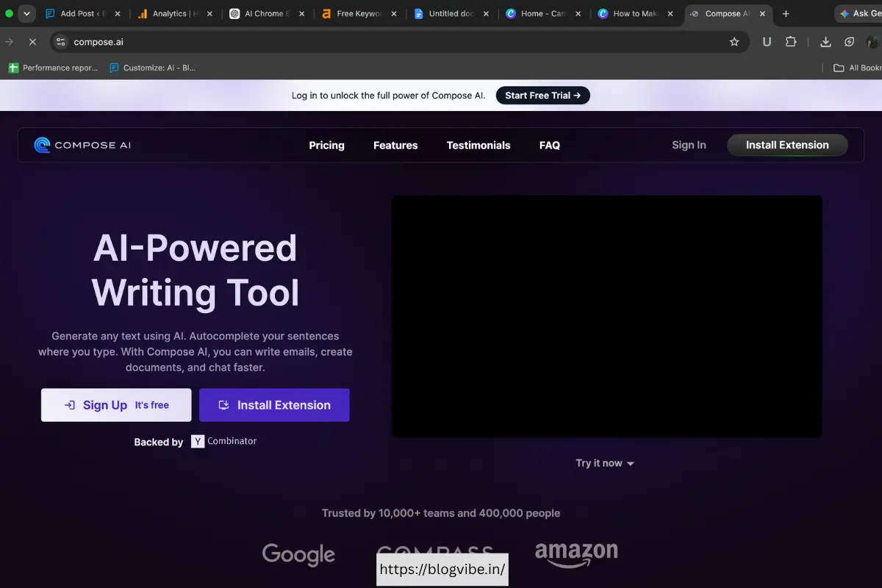Open a new browser tab
Image resolution: width=882 pixels, height=588 pixels.
[786, 13]
